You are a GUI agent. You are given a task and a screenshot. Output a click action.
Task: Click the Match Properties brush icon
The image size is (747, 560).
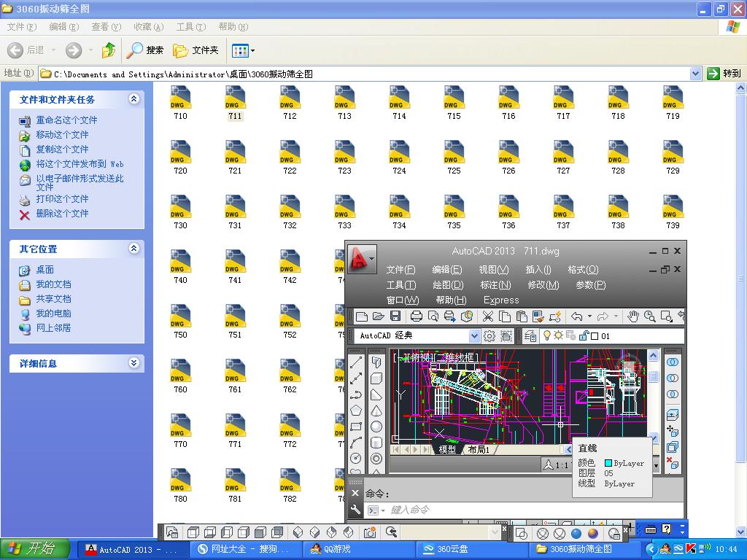[x=539, y=316]
